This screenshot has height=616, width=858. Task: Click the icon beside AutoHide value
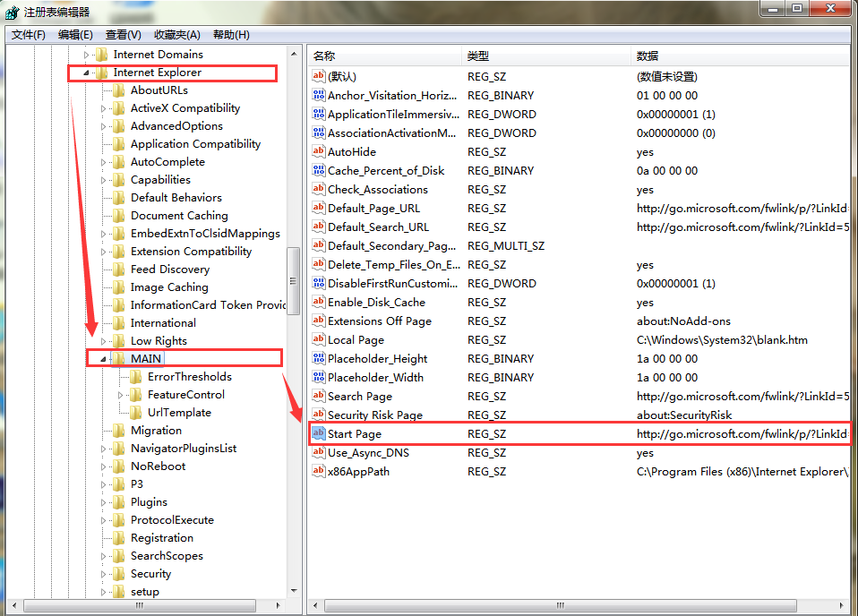tap(319, 151)
